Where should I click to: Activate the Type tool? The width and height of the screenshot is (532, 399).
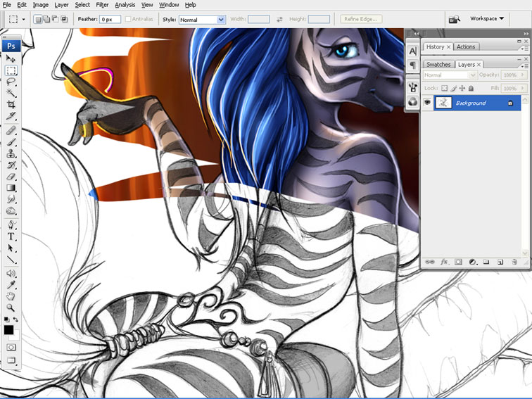click(11, 237)
